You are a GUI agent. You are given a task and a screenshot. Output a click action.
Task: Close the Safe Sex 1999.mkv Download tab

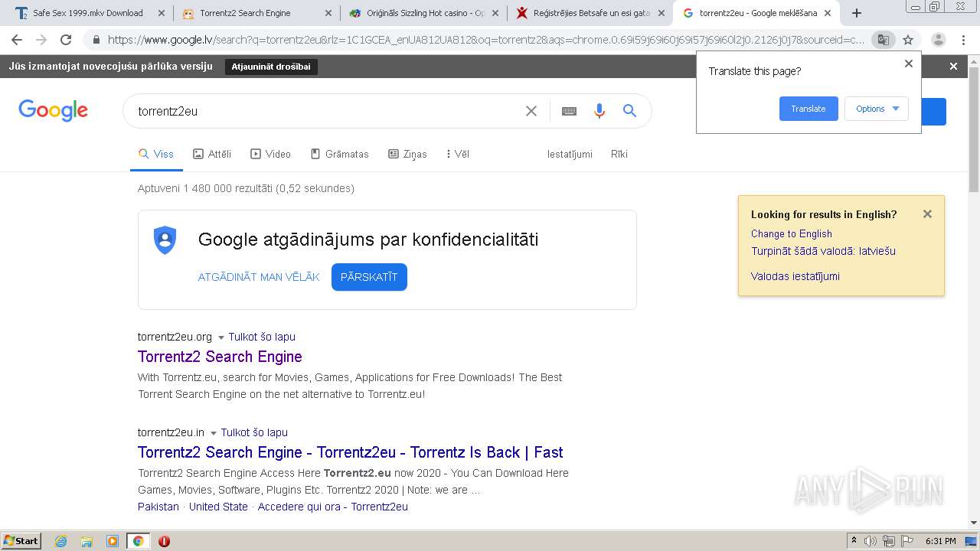click(x=161, y=13)
